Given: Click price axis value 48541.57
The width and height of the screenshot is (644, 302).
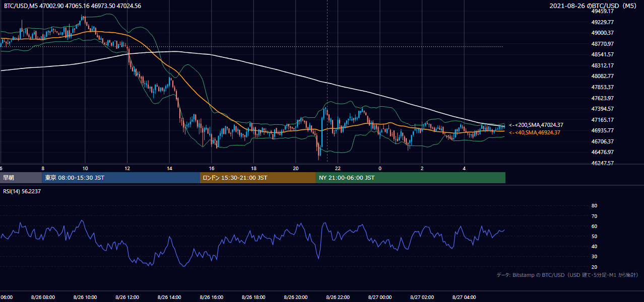Looking at the screenshot, I should pos(602,54).
